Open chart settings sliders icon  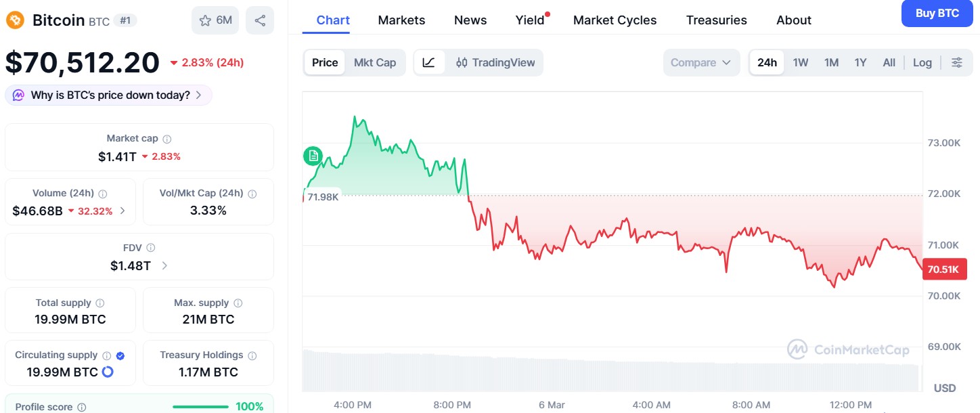click(957, 62)
